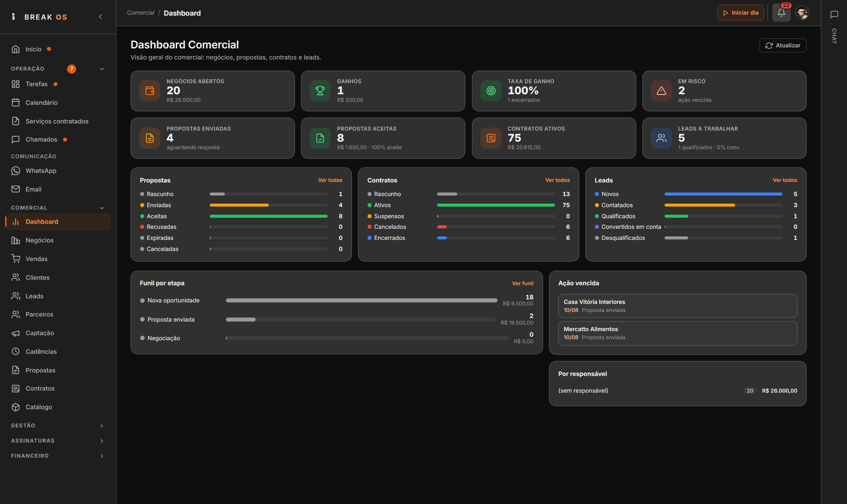Click the Proposta enviada funnel stage
The height and width of the screenshot is (504, 847).
336,320
